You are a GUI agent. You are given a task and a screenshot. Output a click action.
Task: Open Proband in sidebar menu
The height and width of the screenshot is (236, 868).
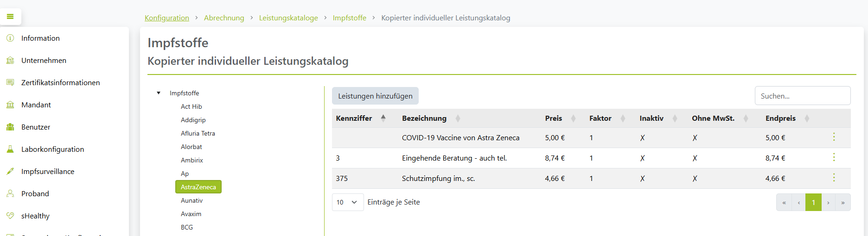point(35,193)
